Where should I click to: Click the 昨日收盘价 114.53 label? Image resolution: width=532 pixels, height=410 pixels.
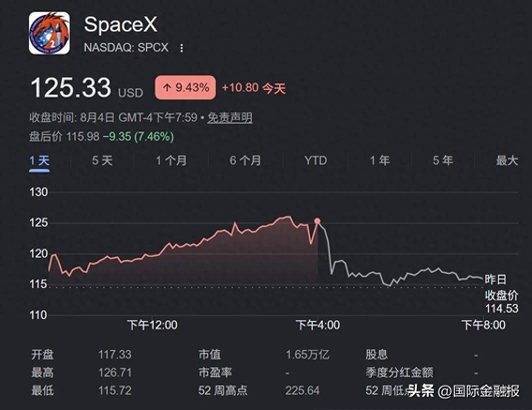[501, 294]
